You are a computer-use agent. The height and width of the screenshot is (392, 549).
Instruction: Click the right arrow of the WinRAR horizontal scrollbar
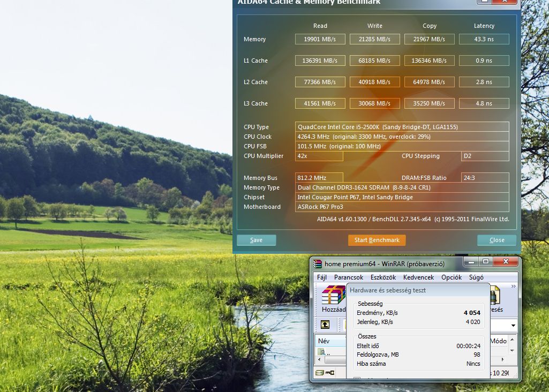pyautogui.click(x=503, y=359)
